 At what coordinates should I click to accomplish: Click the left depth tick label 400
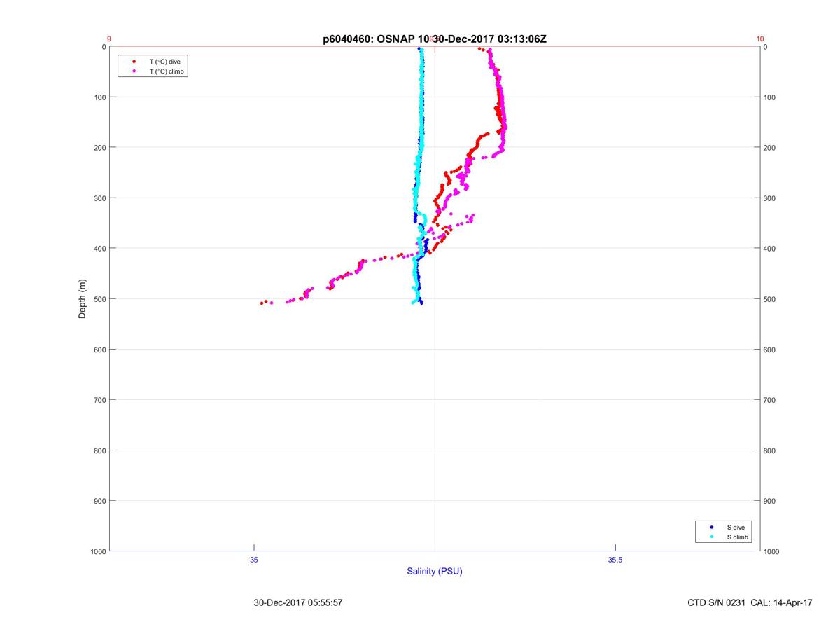(x=100, y=249)
